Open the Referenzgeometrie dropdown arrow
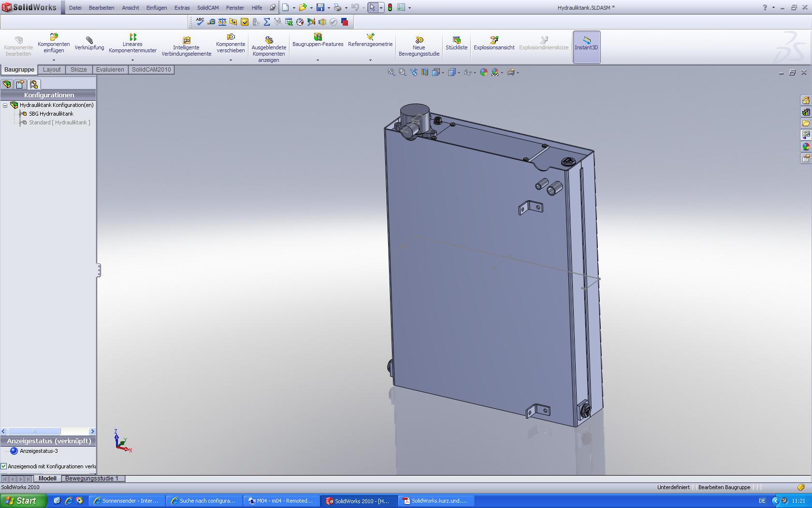The image size is (812, 508). tap(370, 60)
